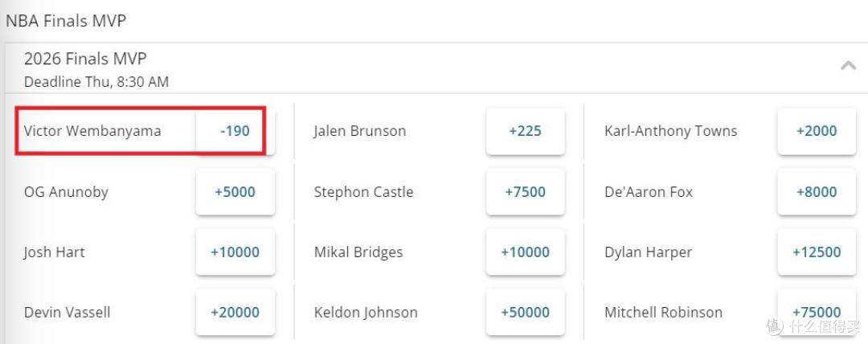
Task: Select Keldon Johnson +50000 odds
Action: pyautogui.click(x=526, y=313)
